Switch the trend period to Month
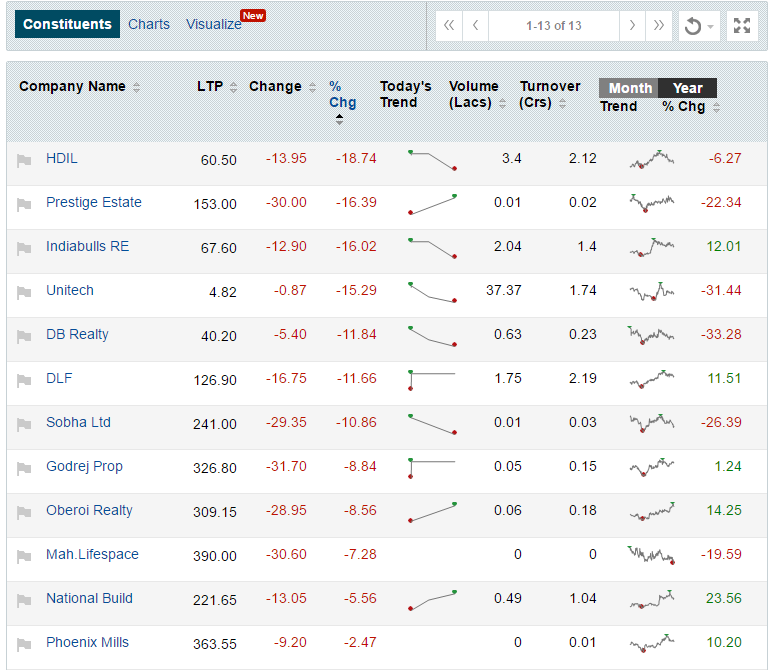The width and height of the screenshot is (771, 670). coord(629,88)
